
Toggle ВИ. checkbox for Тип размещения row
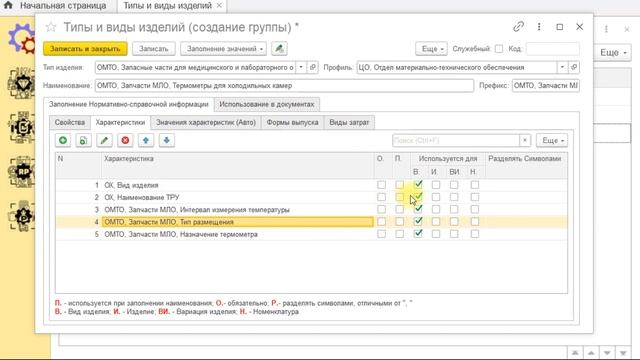(x=454, y=222)
